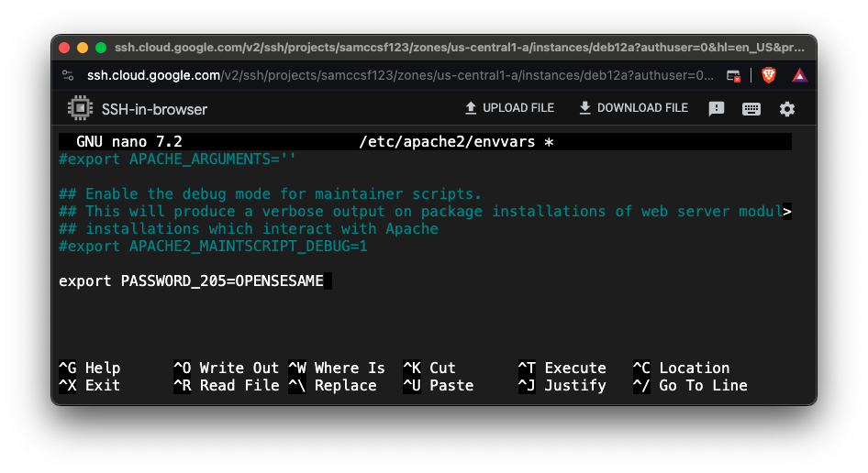The width and height of the screenshot is (868, 473).
Task: Open the SSH settings gear
Action: (787, 109)
